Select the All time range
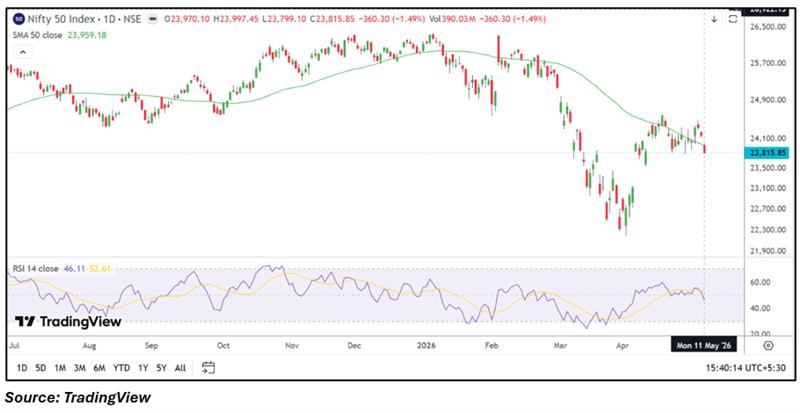The height and width of the screenshot is (413, 800). point(180,368)
